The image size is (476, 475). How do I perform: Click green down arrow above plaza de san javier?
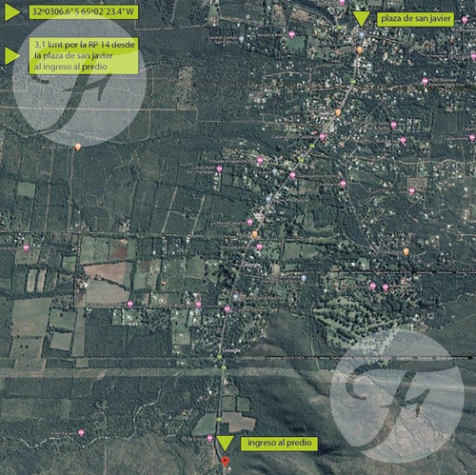361,19
